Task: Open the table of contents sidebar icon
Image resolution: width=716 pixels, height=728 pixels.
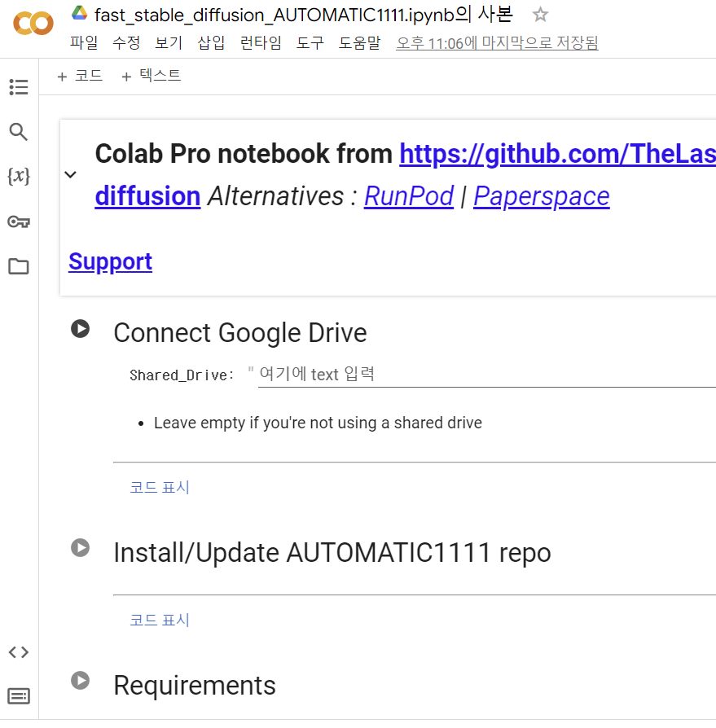Action: 19,87
